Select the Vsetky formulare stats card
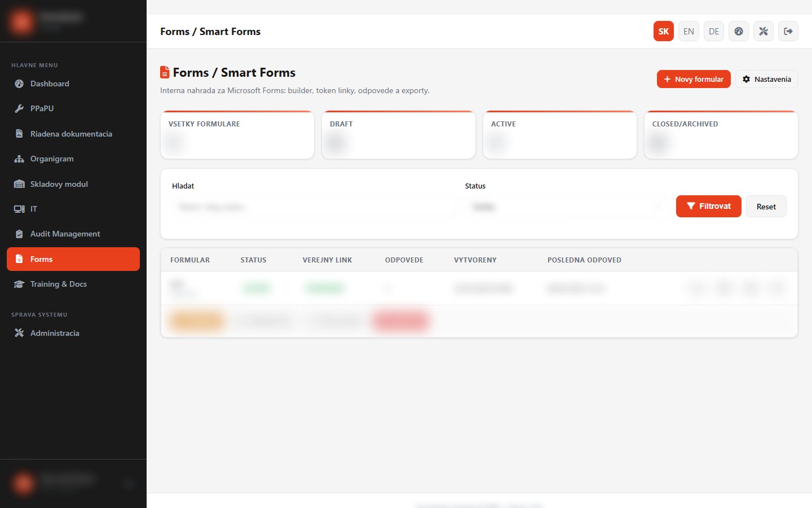Screen dimensions: 812x508 point(237,135)
